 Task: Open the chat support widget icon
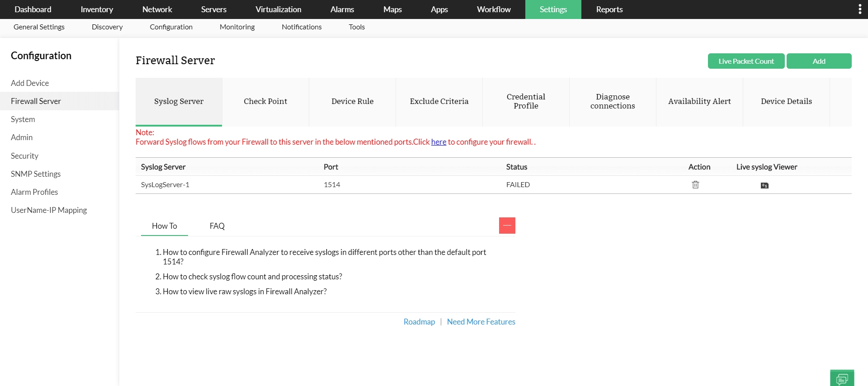click(x=842, y=378)
